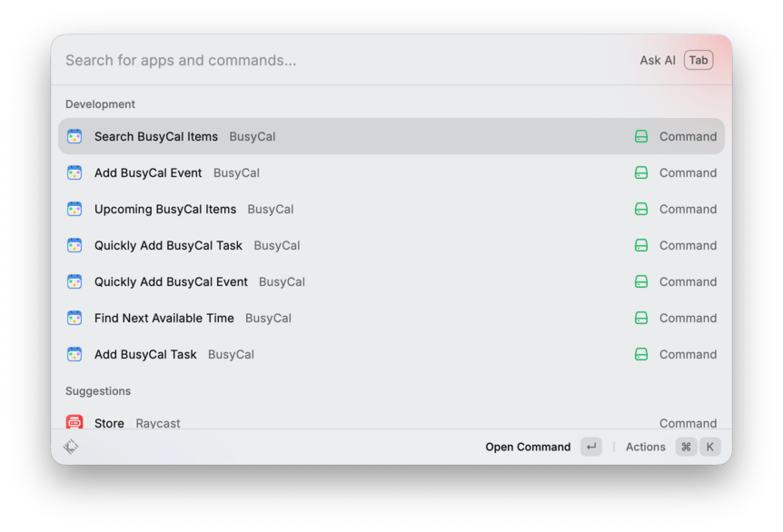The image size is (783, 532).
Task: Click the green command icon on "Add BusyCal Task" row
Action: [x=639, y=354]
